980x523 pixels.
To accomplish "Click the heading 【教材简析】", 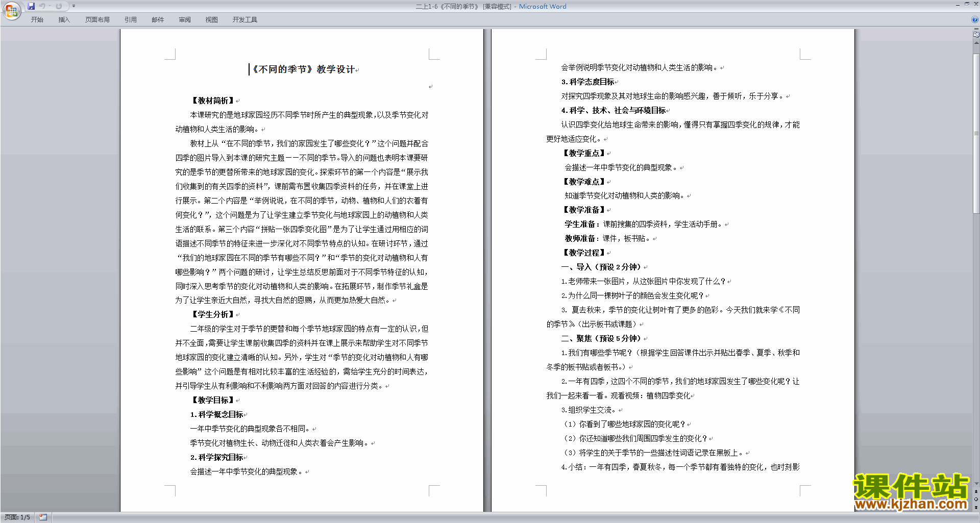I will pyautogui.click(x=213, y=101).
